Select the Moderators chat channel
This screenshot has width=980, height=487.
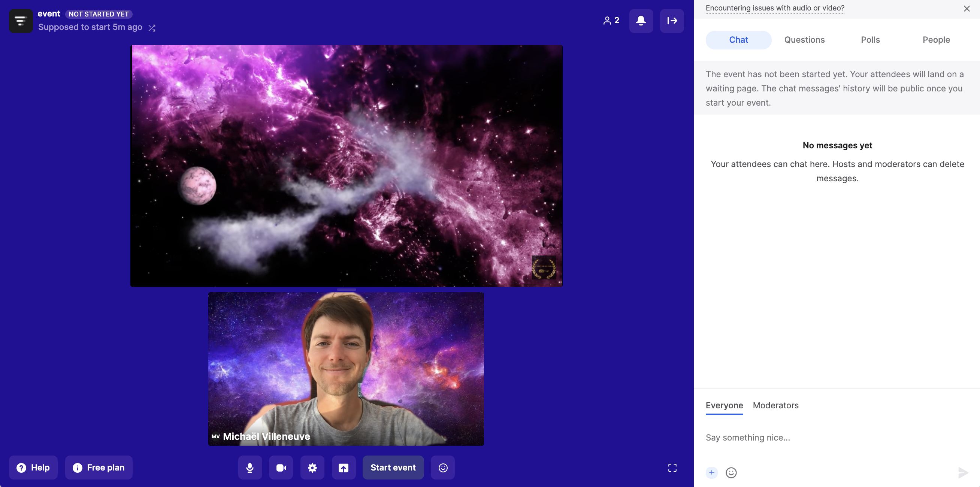pyautogui.click(x=775, y=405)
